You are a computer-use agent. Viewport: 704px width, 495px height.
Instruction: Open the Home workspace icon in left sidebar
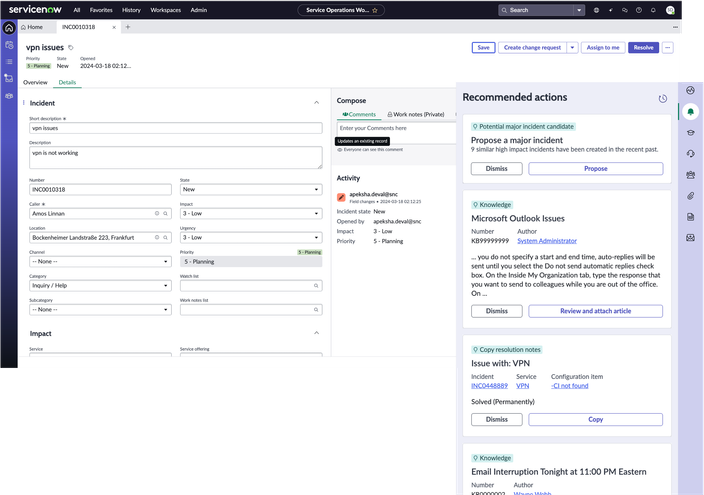(x=9, y=28)
